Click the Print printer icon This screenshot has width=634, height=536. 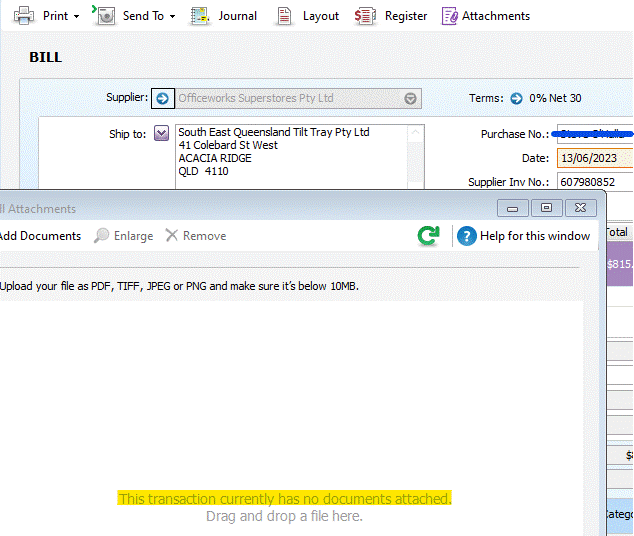[x=24, y=15]
